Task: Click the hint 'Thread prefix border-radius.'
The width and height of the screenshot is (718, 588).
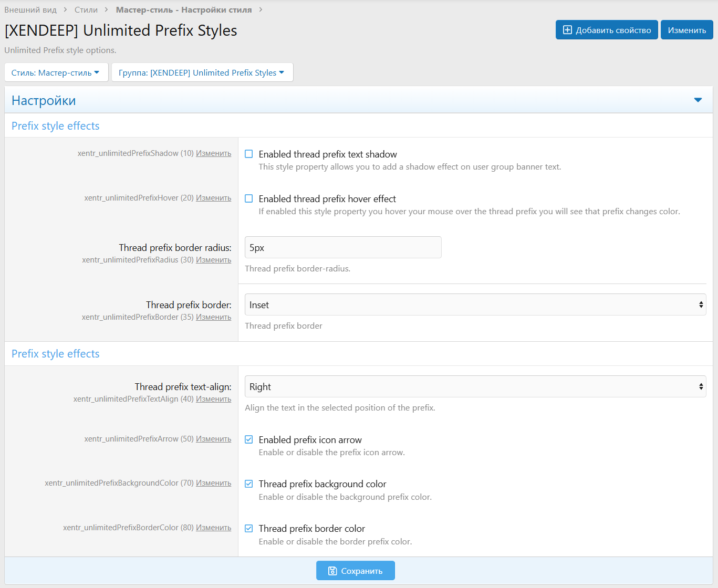Action: click(298, 268)
